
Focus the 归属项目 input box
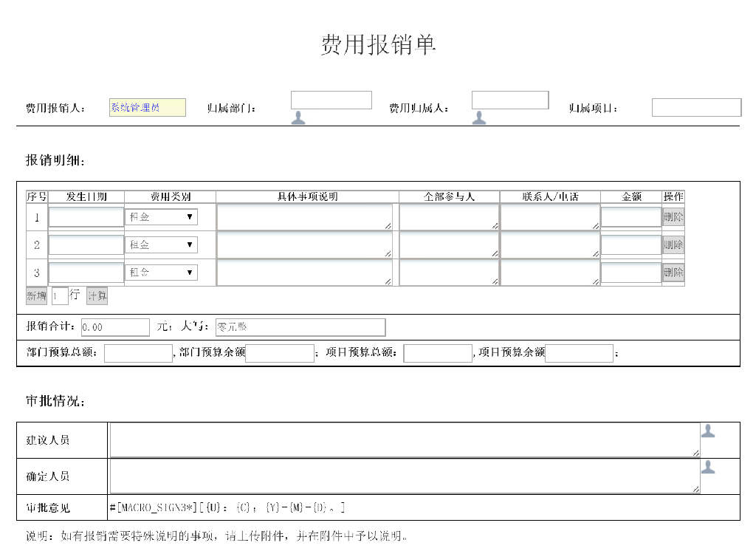(696, 108)
